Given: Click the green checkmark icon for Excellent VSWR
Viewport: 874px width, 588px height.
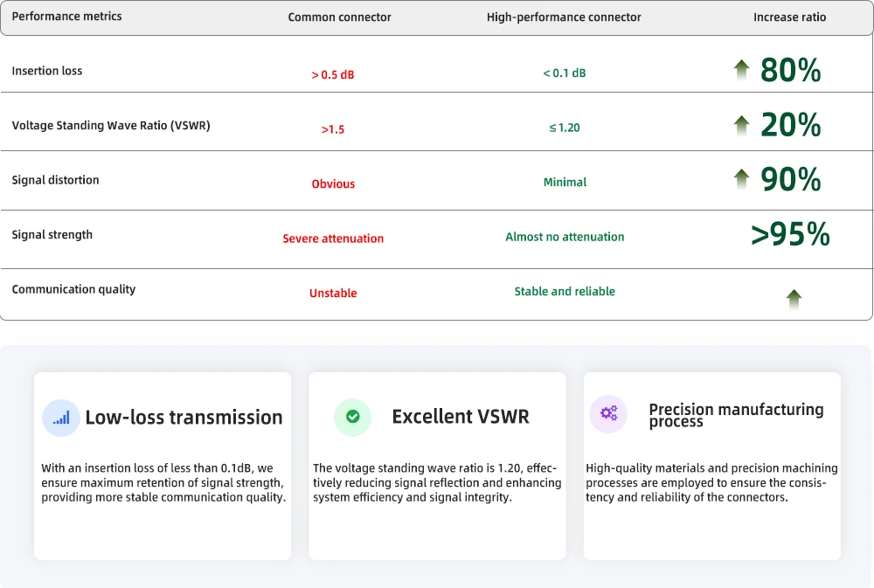Looking at the screenshot, I should click(352, 417).
